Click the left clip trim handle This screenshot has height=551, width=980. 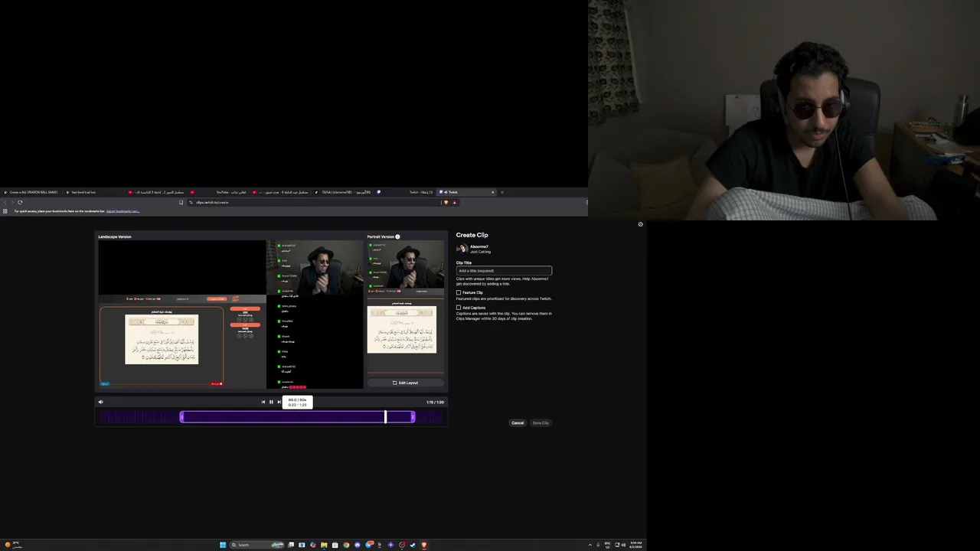[181, 416]
